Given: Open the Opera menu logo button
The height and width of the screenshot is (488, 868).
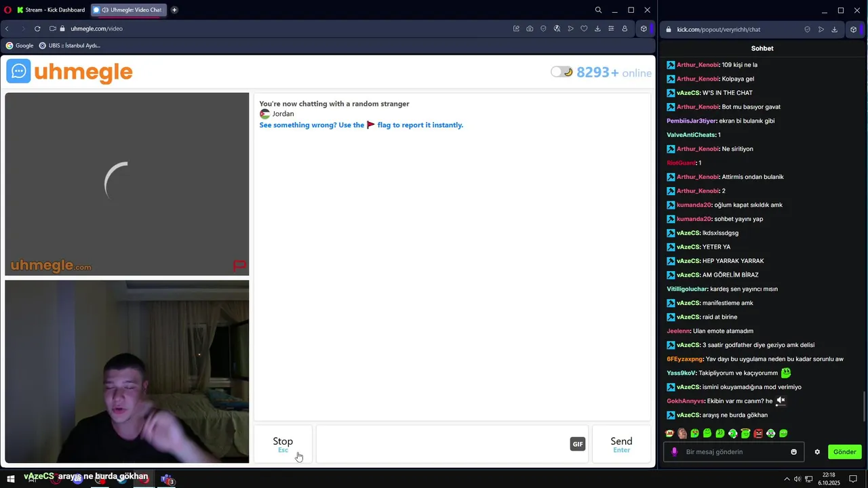Looking at the screenshot, I should [x=7, y=9].
